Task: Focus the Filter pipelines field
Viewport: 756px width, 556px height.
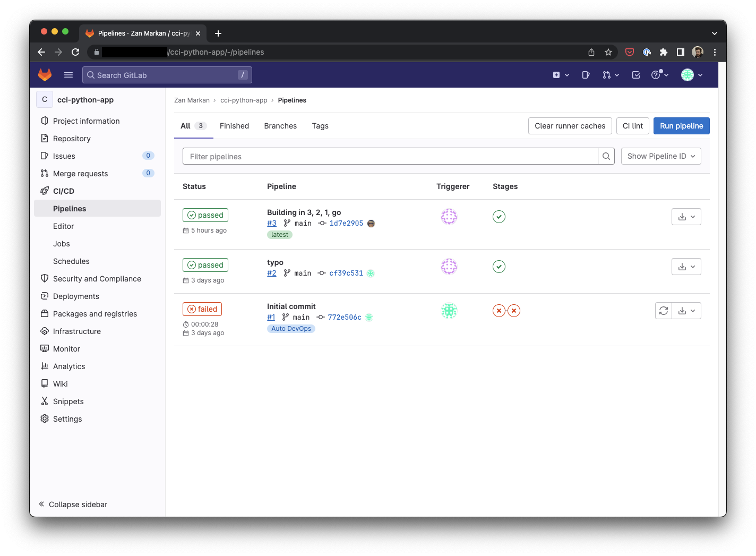Action: [x=390, y=156]
